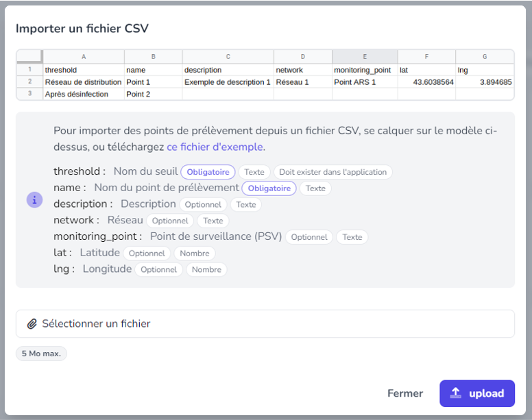
Task: Open the 'ce fichier d'exemple' link
Action: pyautogui.click(x=215, y=147)
